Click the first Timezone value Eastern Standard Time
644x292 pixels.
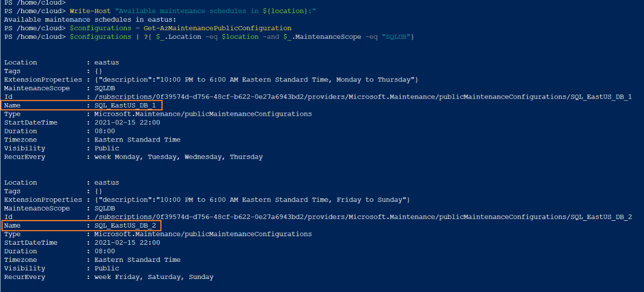137,140
